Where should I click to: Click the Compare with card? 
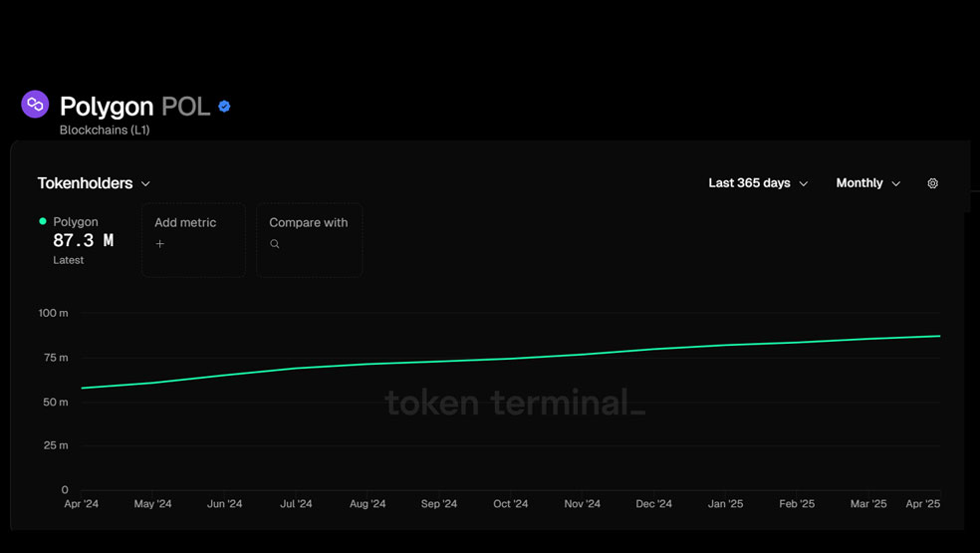pos(310,240)
